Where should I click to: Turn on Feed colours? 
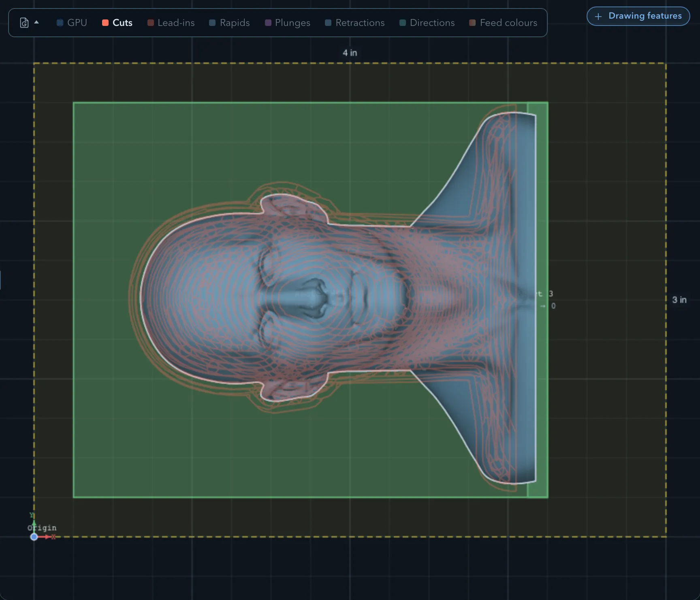(503, 23)
